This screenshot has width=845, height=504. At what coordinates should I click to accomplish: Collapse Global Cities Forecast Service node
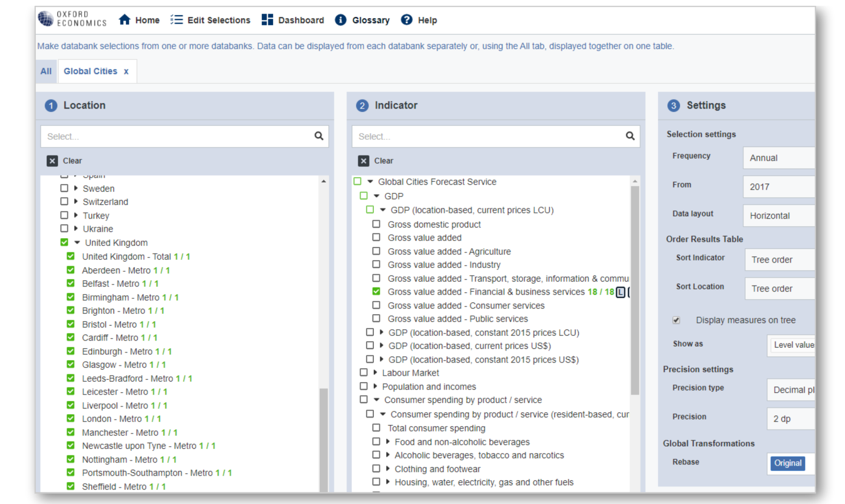click(x=370, y=182)
